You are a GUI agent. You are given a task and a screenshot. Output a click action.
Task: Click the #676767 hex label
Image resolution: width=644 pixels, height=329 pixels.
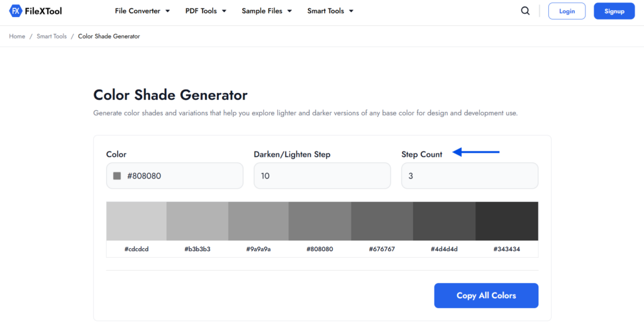tap(382, 249)
